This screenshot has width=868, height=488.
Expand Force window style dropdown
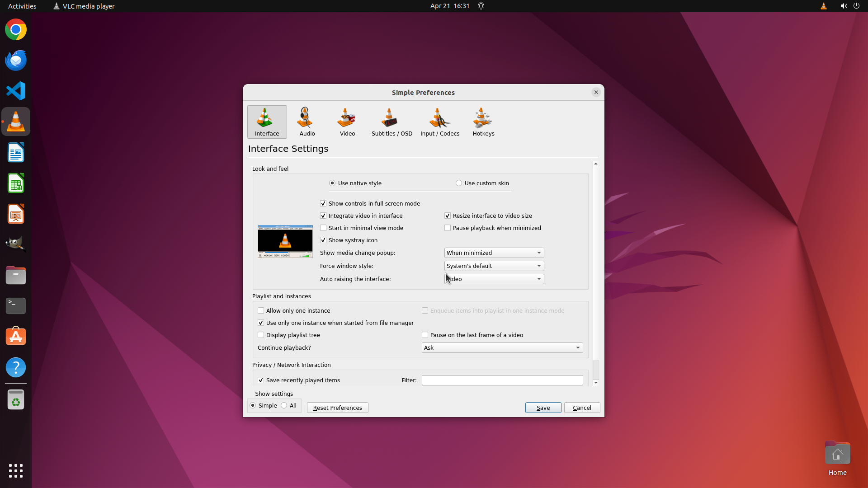[x=494, y=266]
